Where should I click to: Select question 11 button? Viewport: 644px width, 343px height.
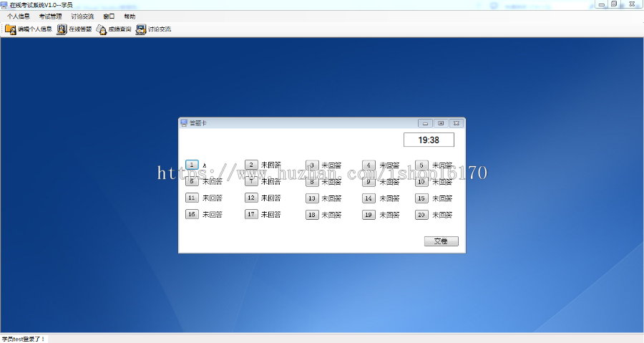[192, 198]
